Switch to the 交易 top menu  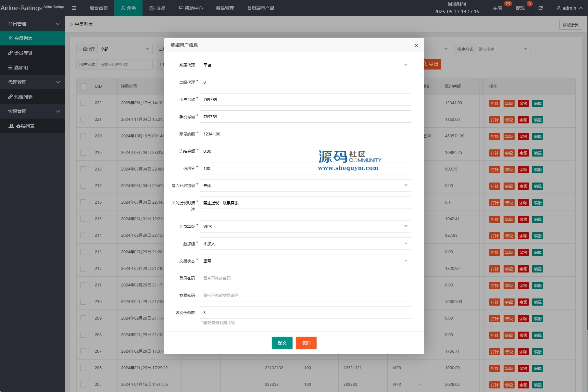coord(157,8)
